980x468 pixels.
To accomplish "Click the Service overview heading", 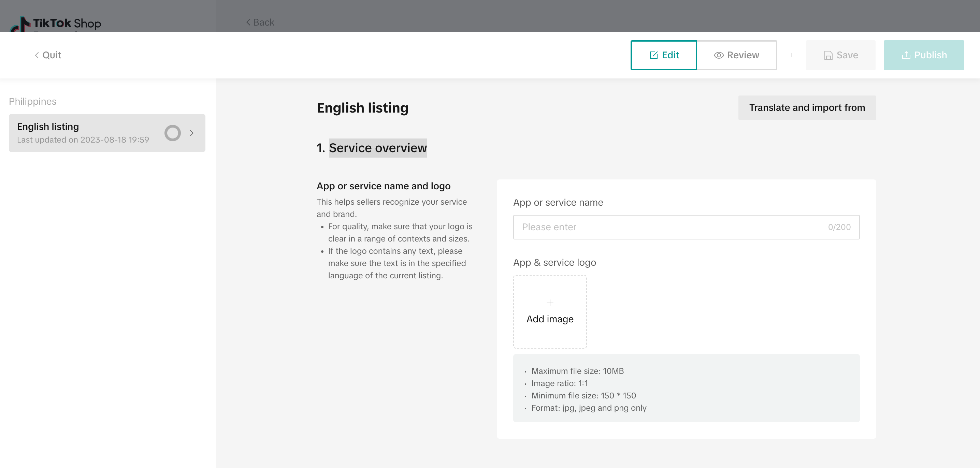I will 378,148.
